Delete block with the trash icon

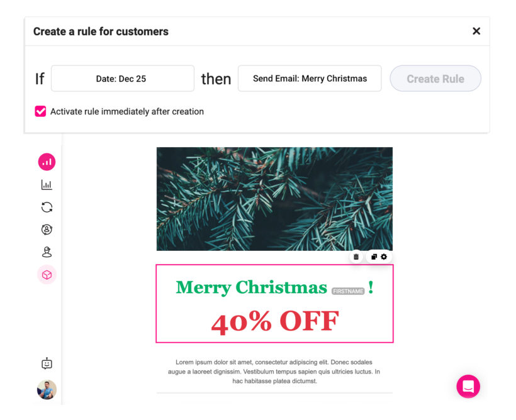[356, 257]
